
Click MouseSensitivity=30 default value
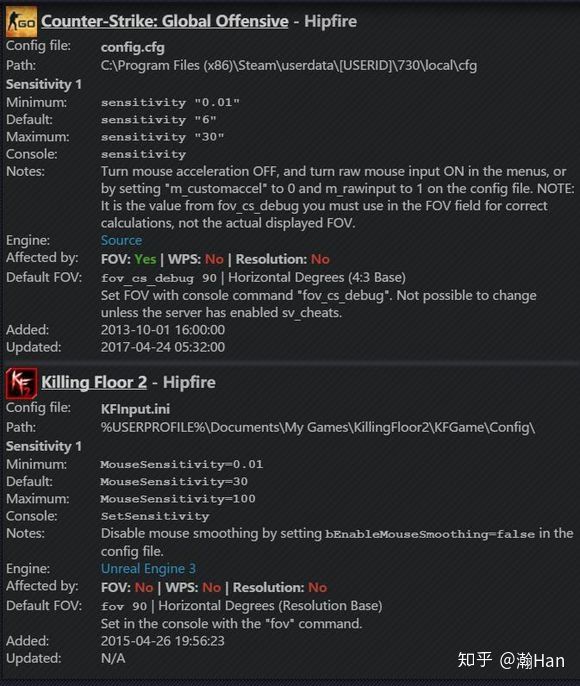click(x=174, y=482)
